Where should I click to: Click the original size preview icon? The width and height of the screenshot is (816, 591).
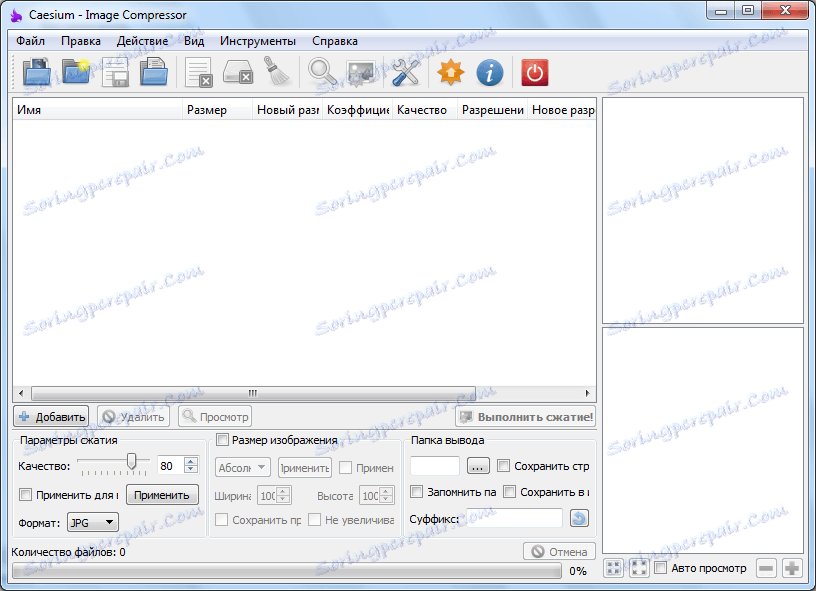639,568
